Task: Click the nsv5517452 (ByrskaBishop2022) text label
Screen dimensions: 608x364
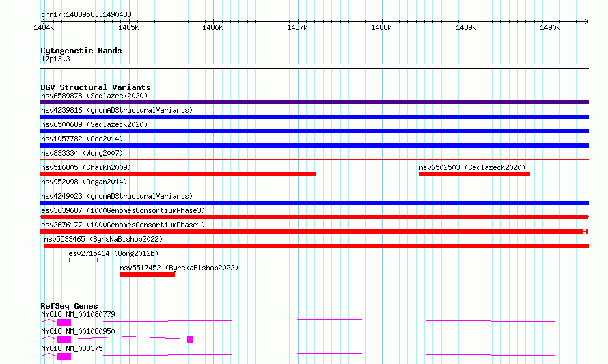Action: tap(179, 268)
